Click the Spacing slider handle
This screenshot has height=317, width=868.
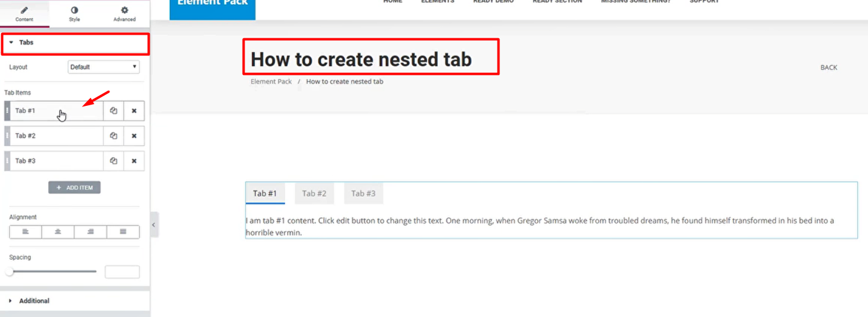(x=10, y=271)
